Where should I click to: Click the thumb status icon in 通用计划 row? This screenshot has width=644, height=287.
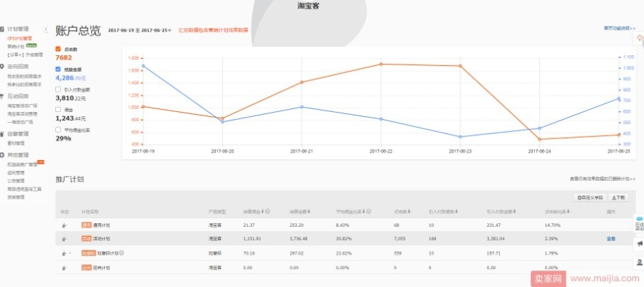pyautogui.click(x=64, y=225)
